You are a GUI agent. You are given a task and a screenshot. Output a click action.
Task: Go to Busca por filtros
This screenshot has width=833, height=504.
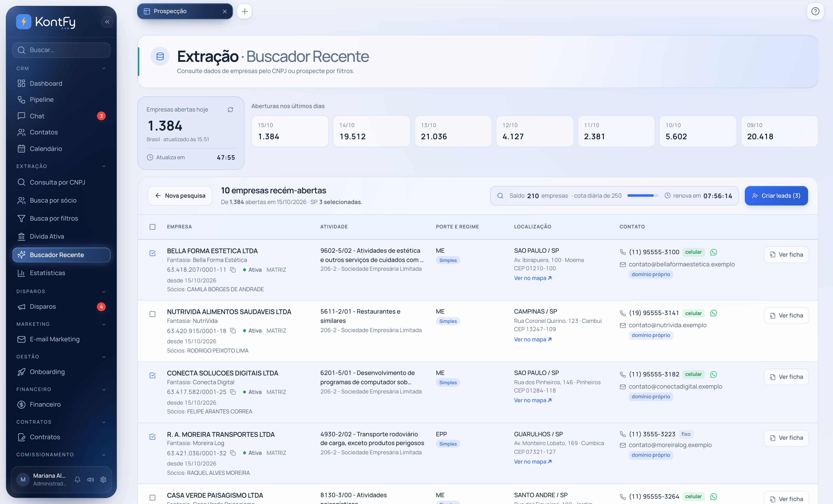[61, 218]
